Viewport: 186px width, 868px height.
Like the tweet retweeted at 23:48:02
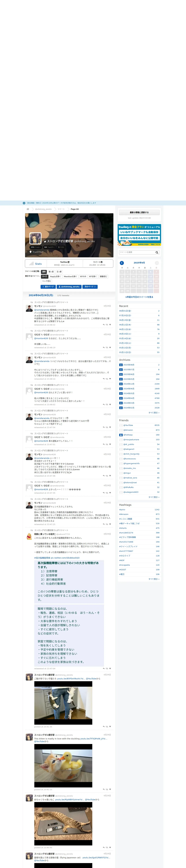click(110, 404)
